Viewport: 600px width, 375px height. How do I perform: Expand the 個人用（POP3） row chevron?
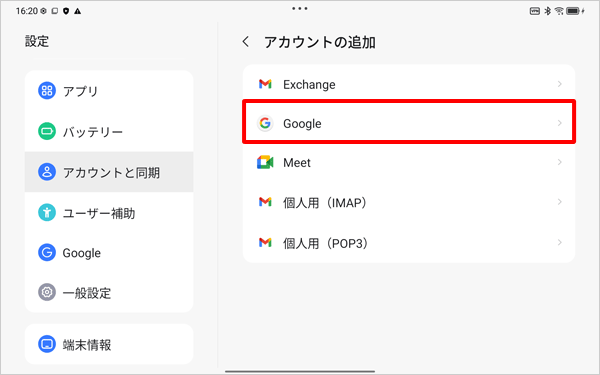click(559, 242)
